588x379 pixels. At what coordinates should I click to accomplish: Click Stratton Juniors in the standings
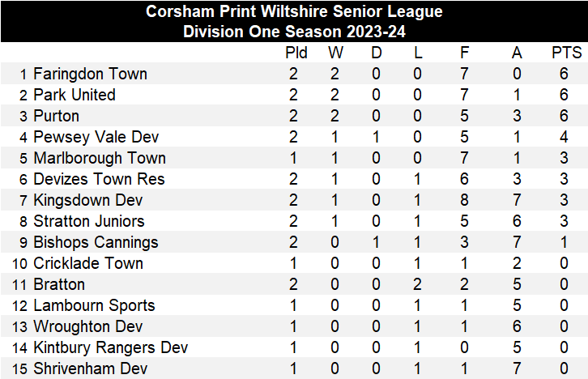[x=89, y=221]
